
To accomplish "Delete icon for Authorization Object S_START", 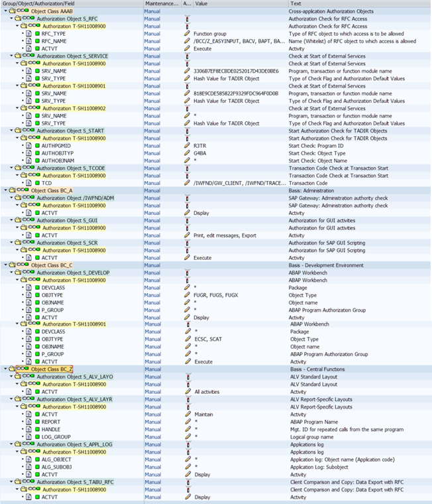I will tap(187, 131).
